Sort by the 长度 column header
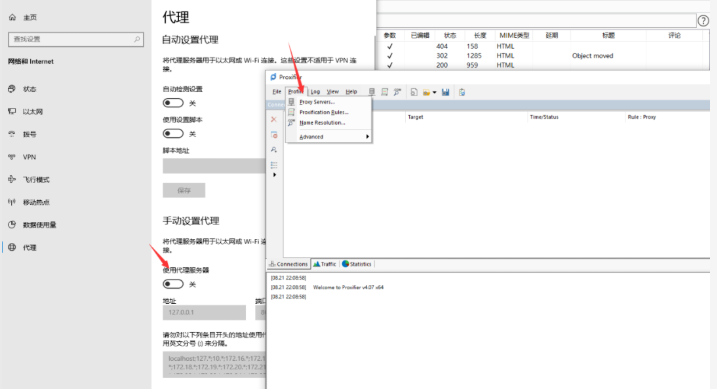 coord(480,35)
